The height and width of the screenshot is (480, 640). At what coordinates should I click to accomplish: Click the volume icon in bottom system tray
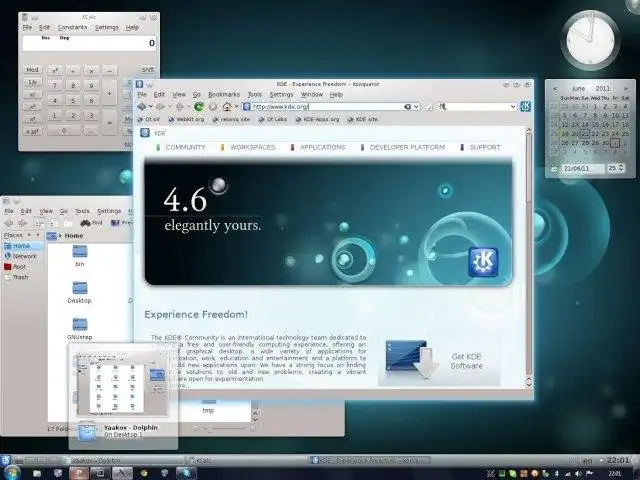coord(578,474)
